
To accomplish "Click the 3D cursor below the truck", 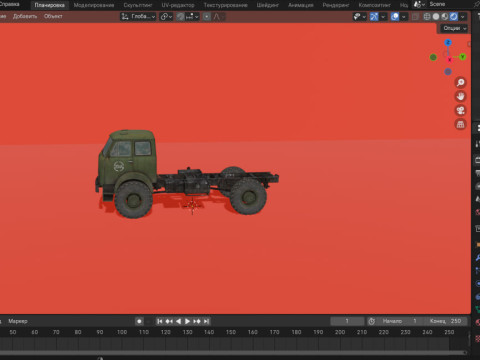I will pyautogui.click(x=192, y=206).
